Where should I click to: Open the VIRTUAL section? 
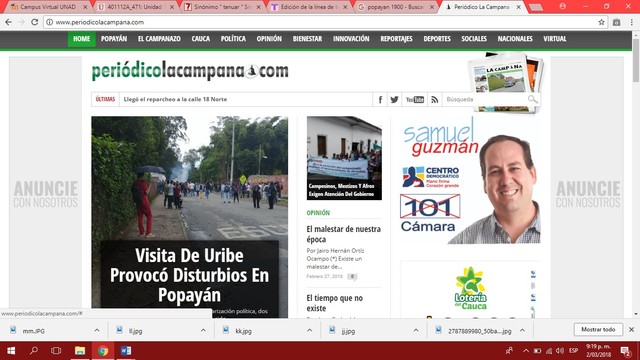pos(555,39)
